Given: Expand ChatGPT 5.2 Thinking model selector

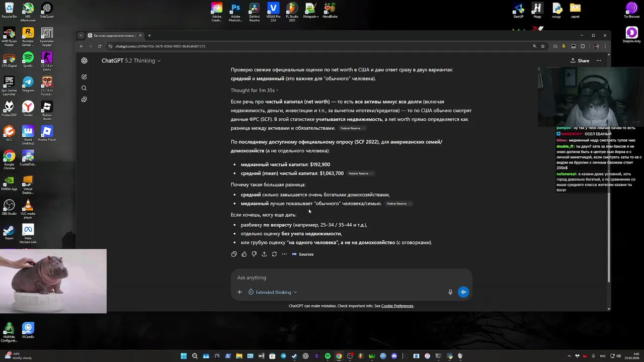Looking at the screenshot, I should pos(131,60).
